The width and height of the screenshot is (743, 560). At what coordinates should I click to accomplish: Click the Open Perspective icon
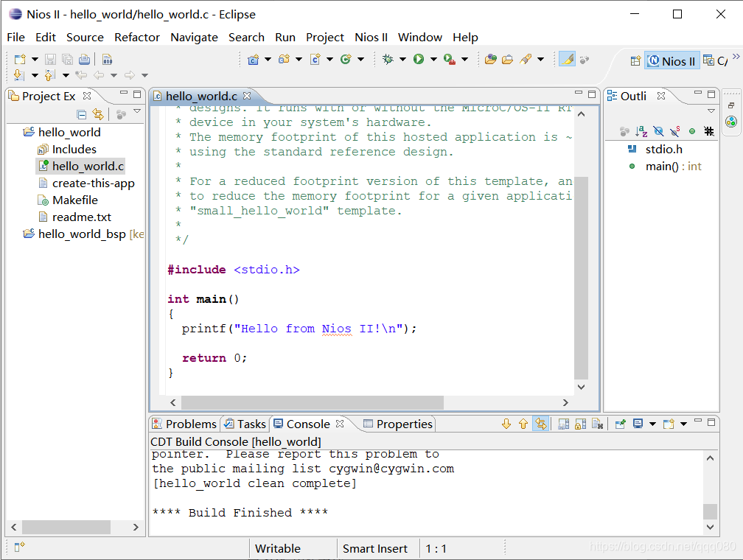coord(635,60)
